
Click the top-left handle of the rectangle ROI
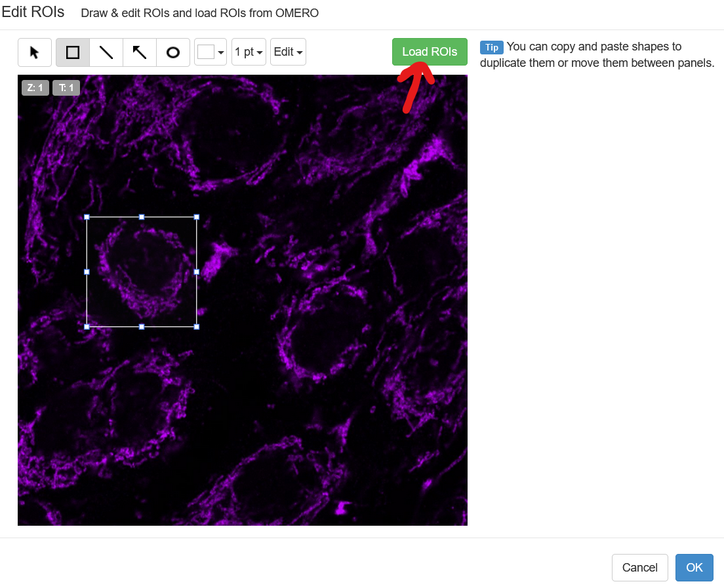coord(87,217)
